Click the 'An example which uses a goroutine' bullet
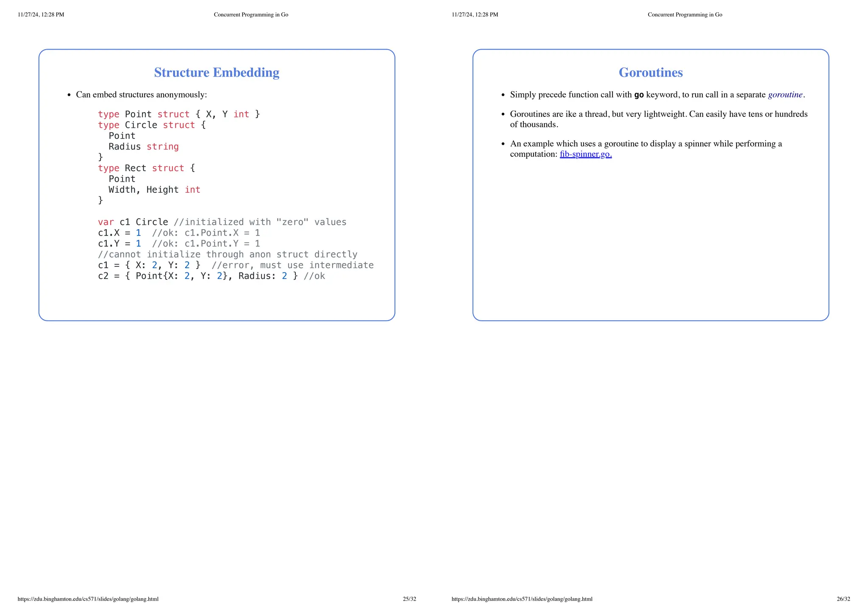 coord(646,149)
